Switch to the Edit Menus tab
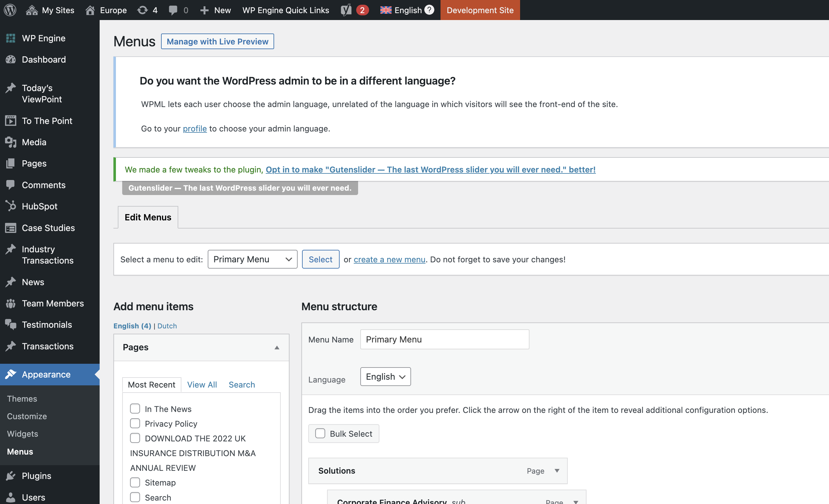 (148, 217)
